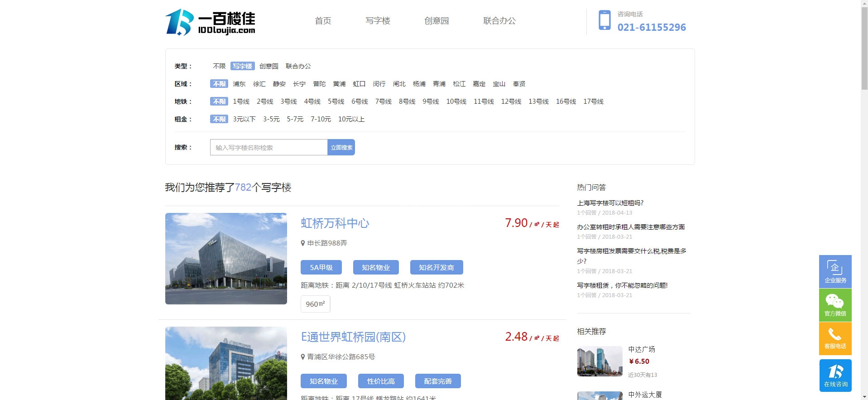The image size is (868, 400).
Task: Select 创意园 in the 类型 filter
Action: (269, 66)
